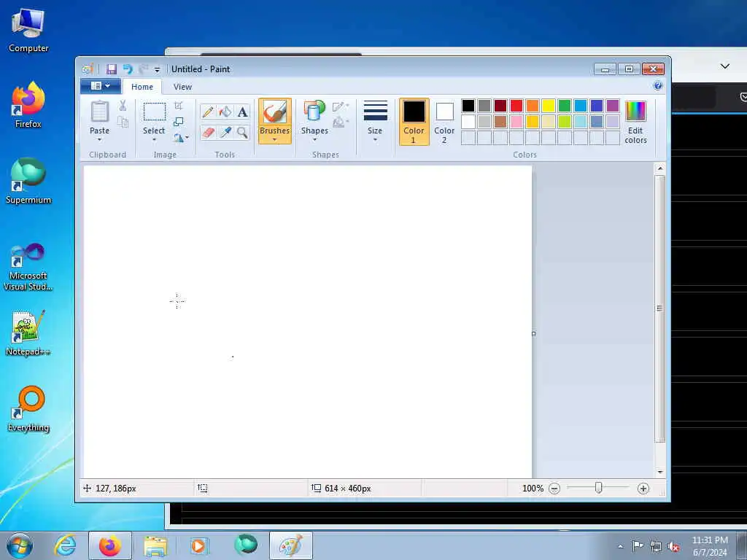Click the Shapes gallery icon
Image resolution: width=747 pixels, height=560 pixels.
(314, 111)
